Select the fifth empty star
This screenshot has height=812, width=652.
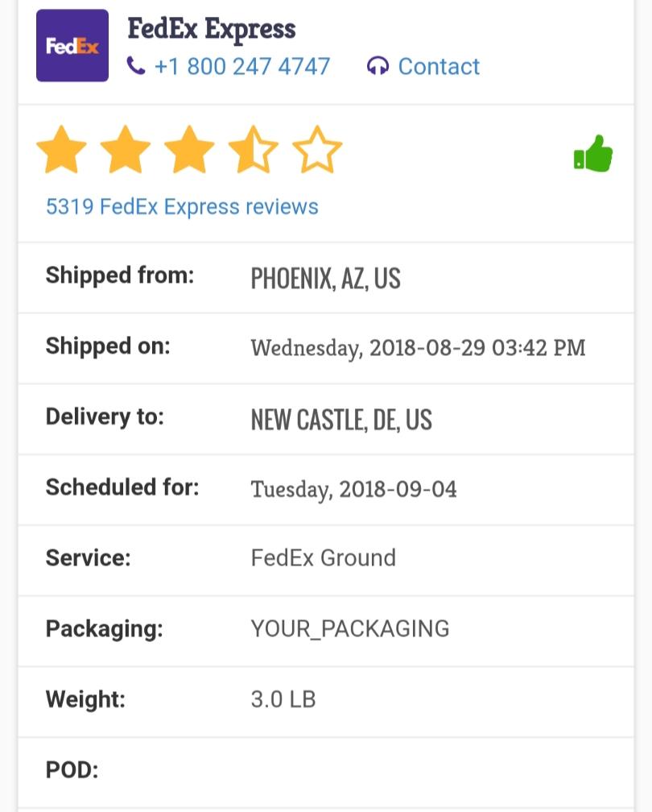click(317, 150)
